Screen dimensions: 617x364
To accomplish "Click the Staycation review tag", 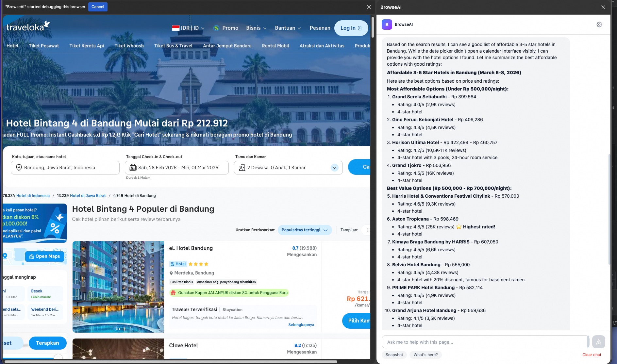I will (x=232, y=310).
